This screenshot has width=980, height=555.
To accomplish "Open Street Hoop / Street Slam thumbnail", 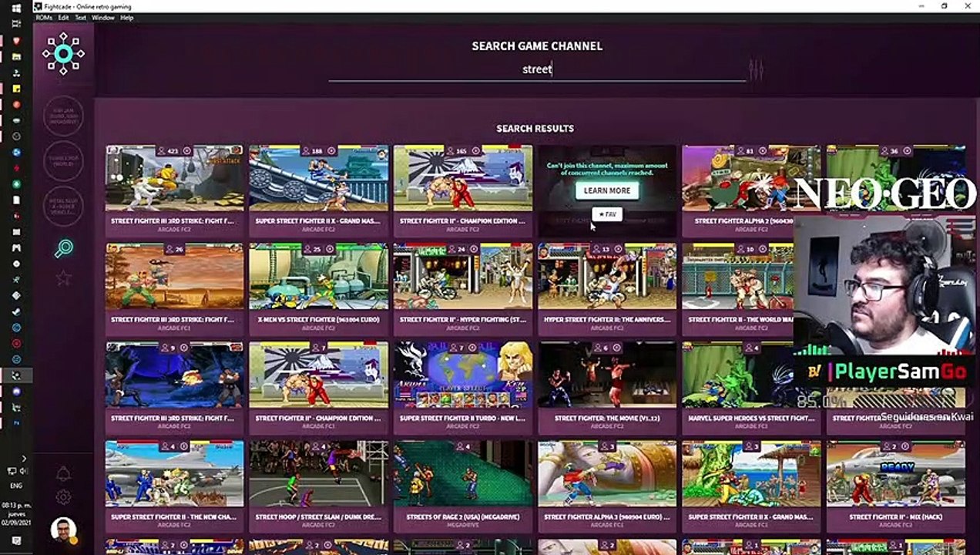I will pyautogui.click(x=319, y=474).
